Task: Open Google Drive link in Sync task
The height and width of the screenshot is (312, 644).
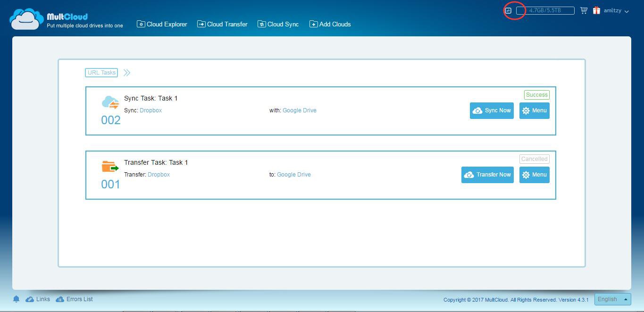Action: (300, 110)
